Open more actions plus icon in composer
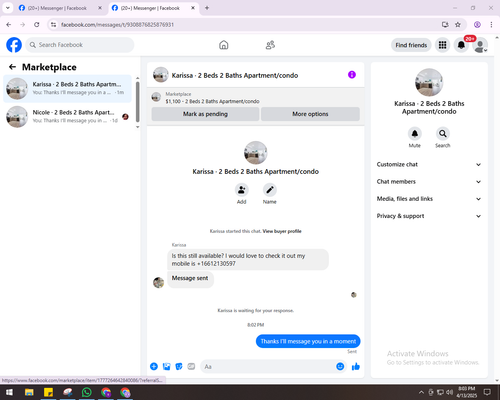 point(154,366)
